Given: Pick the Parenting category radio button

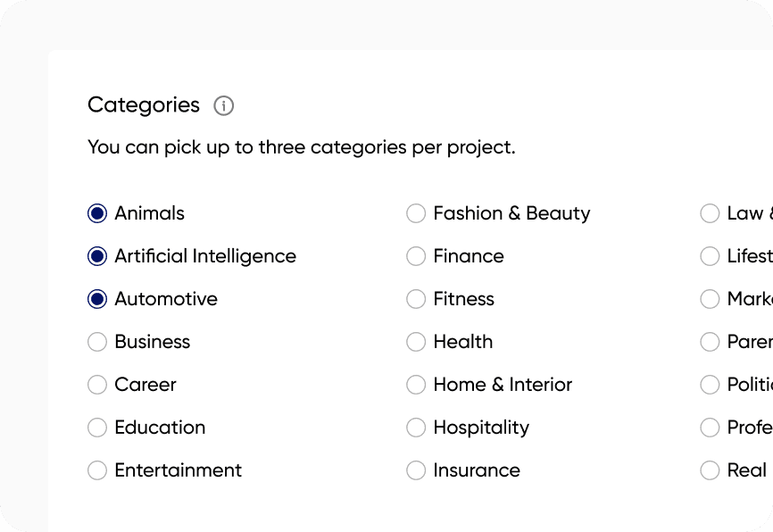Looking at the screenshot, I should [x=710, y=342].
